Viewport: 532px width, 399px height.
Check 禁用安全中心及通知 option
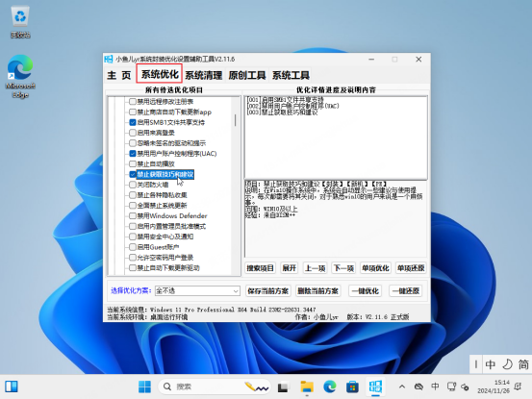(133, 237)
